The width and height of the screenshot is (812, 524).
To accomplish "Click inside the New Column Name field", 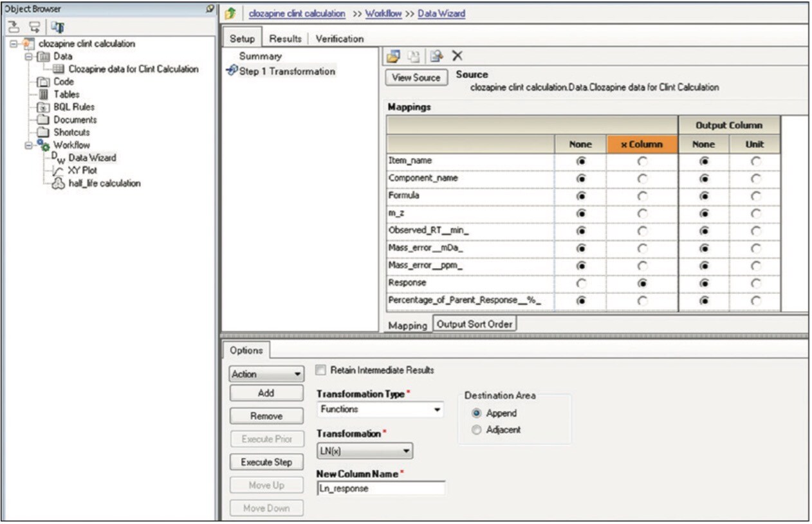I will point(380,489).
